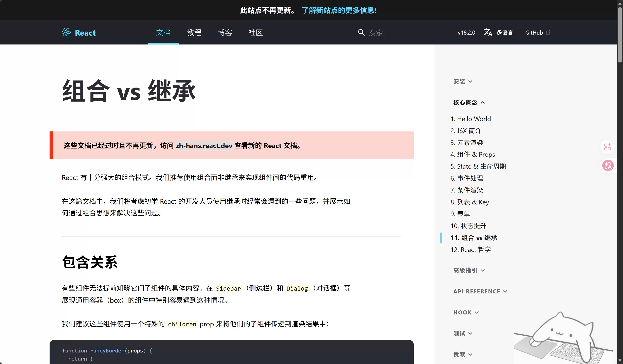The image size is (623, 364).
Task: Click the scrollbar down arrow
Action: click(620, 361)
